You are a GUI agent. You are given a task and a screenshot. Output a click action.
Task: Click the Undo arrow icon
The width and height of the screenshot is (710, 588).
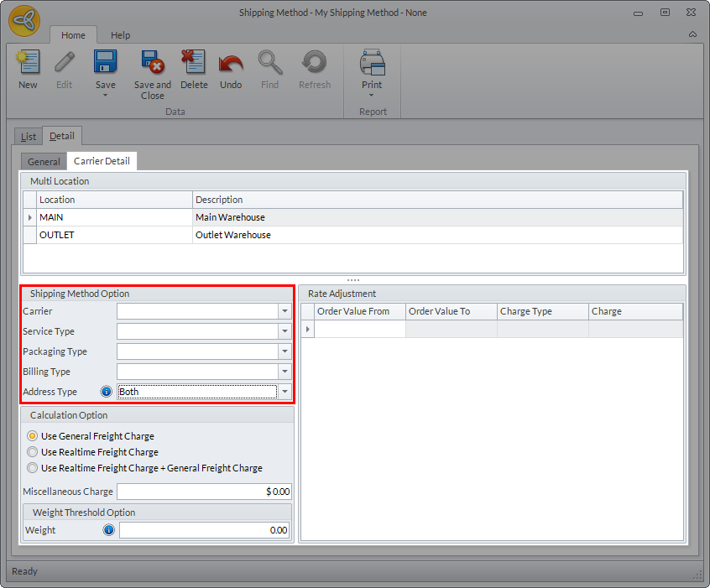click(x=231, y=64)
